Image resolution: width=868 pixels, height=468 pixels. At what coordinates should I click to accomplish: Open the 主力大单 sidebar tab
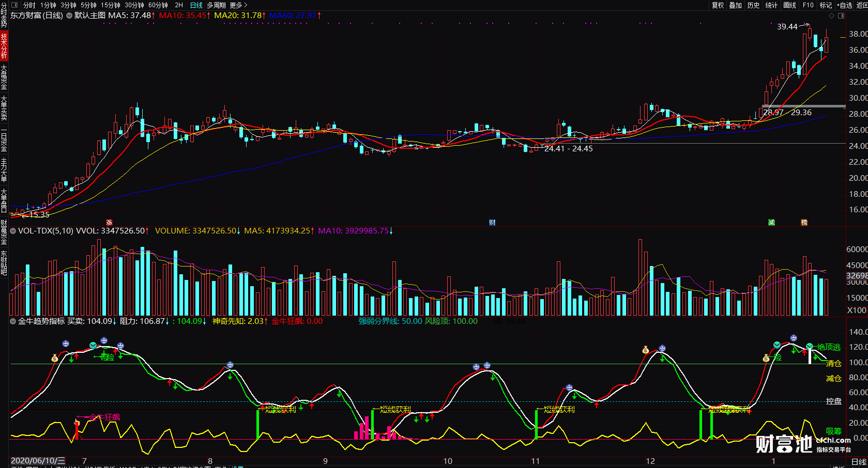point(4,170)
